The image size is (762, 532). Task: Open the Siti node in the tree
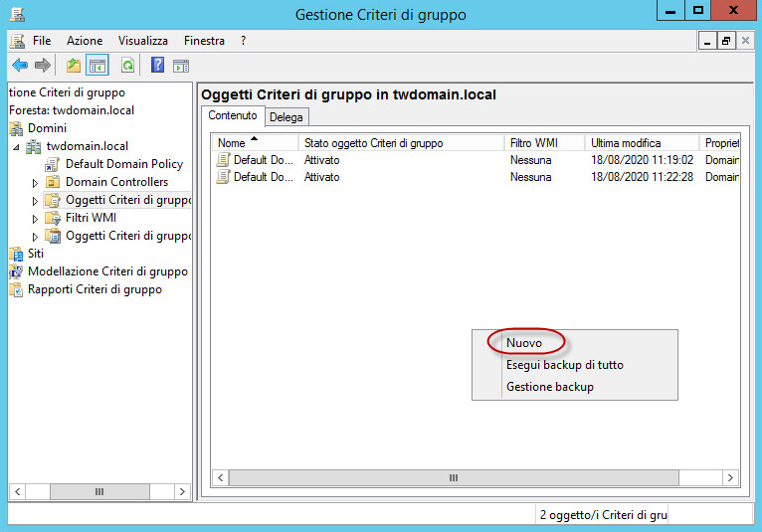click(x=36, y=254)
